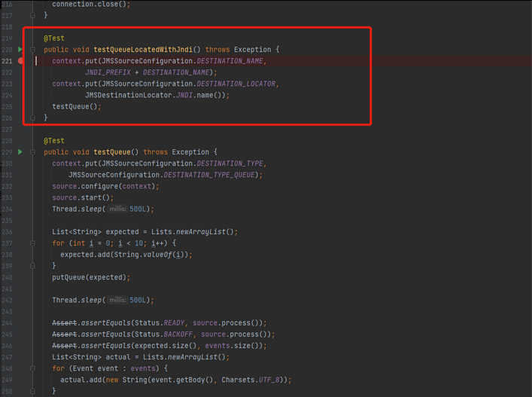Viewport: 532px width, 397px height.
Task: Collapse the testQueueLocatedWithJndi method fold
Action: [32, 50]
